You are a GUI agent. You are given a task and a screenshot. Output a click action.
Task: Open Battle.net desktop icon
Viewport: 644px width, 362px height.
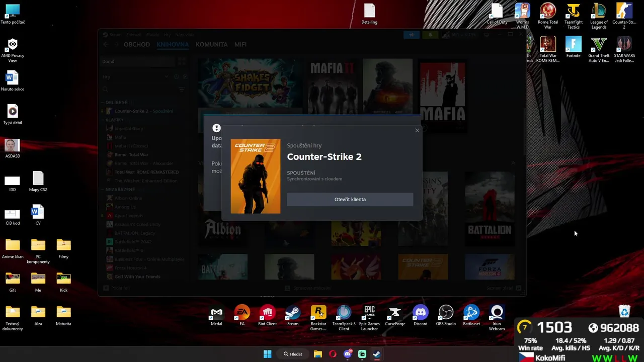coord(471,316)
